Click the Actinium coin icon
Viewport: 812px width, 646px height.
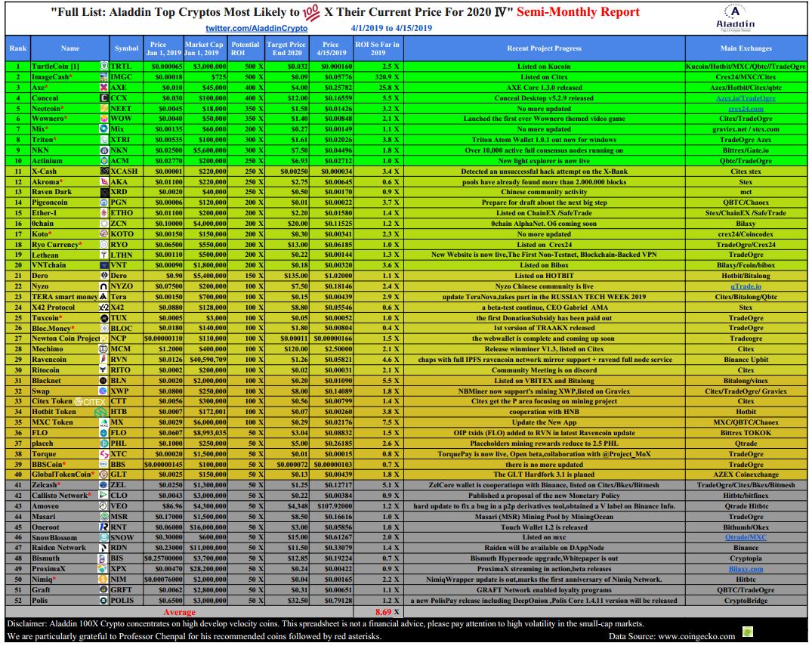click(x=104, y=161)
